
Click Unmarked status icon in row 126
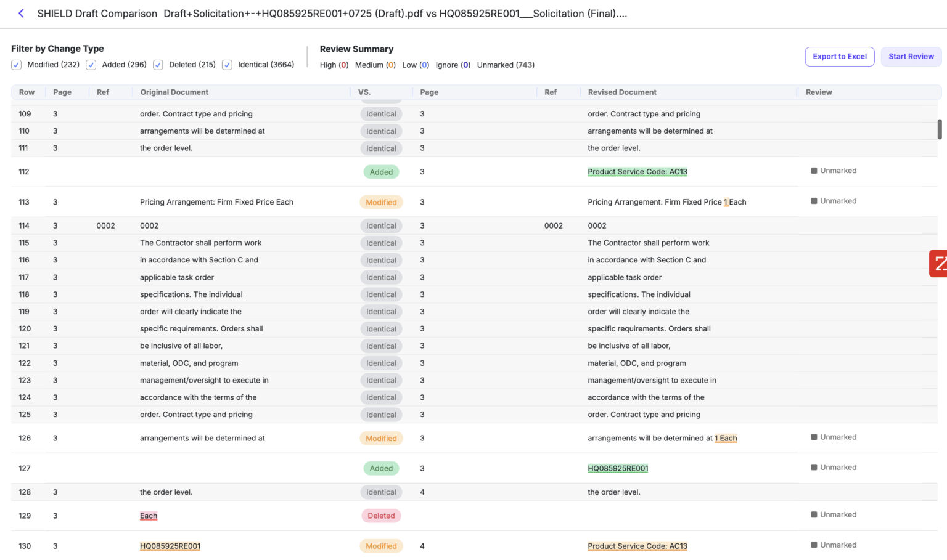(814, 437)
